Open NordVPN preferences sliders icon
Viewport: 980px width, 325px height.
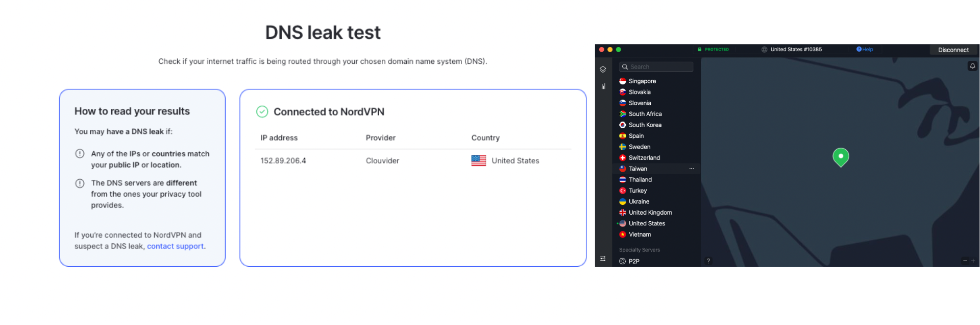coord(603,259)
